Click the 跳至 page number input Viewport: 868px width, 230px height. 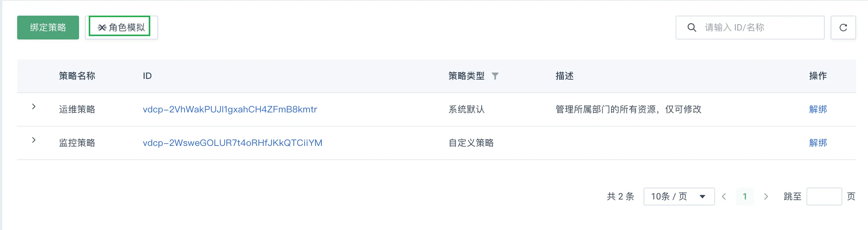824,197
